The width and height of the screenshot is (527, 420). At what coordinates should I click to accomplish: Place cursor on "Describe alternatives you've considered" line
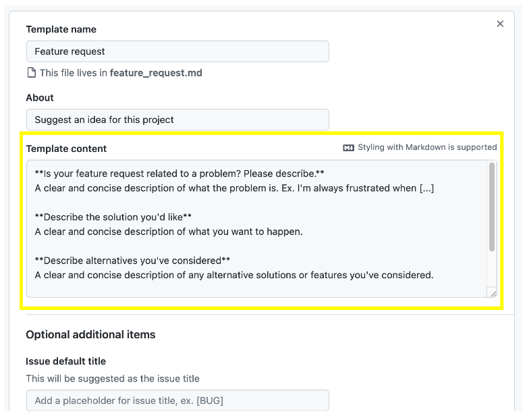click(x=132, y=261)
